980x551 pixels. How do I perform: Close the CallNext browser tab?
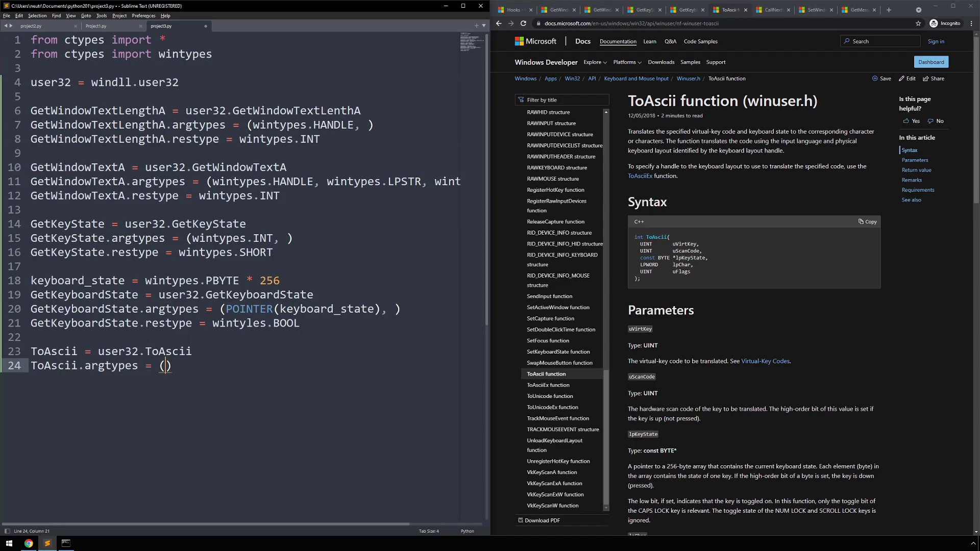[x=789, y=10]
